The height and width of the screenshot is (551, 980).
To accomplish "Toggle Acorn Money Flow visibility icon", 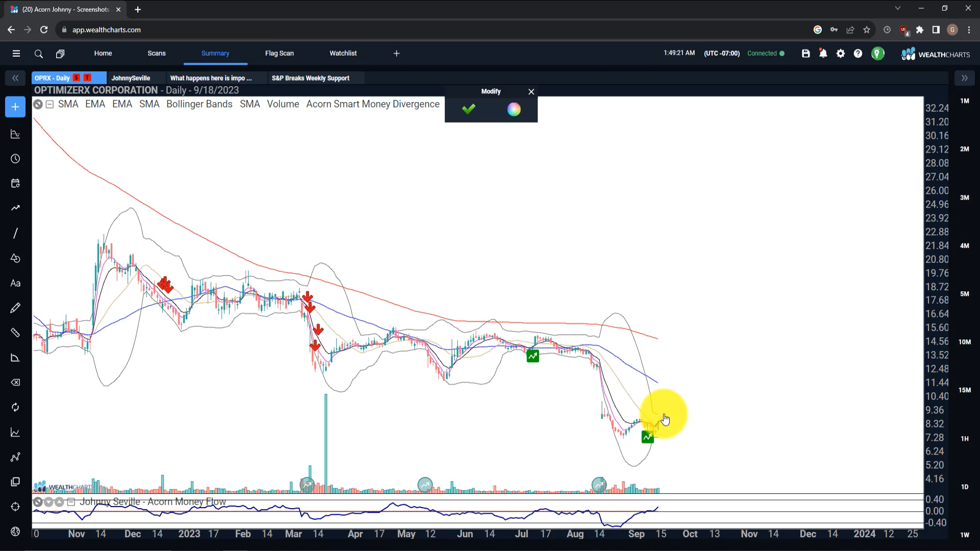I will 38,502.
